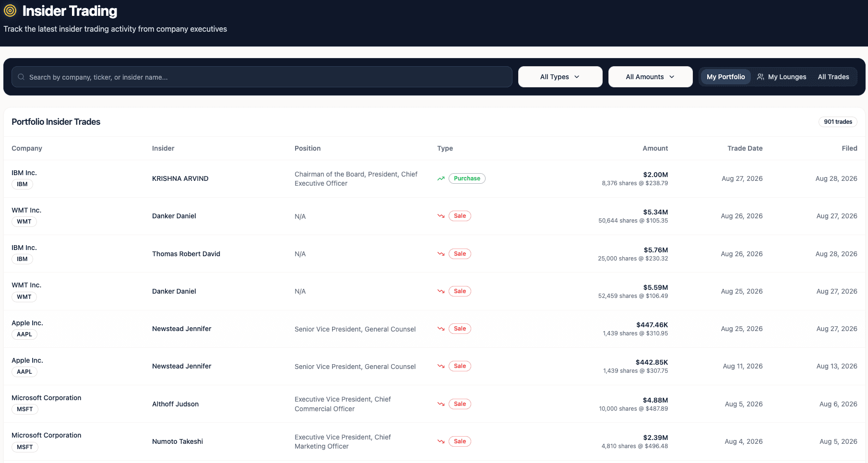
Task: Click the WMT ticker badge in $5.34M row
Action: tap(24, 222)
